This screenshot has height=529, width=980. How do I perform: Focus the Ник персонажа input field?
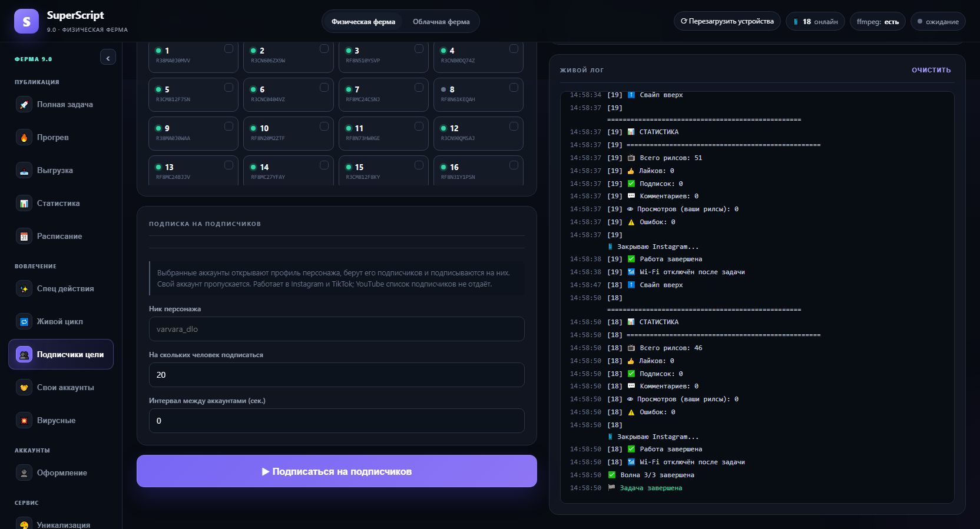[337, 329]
